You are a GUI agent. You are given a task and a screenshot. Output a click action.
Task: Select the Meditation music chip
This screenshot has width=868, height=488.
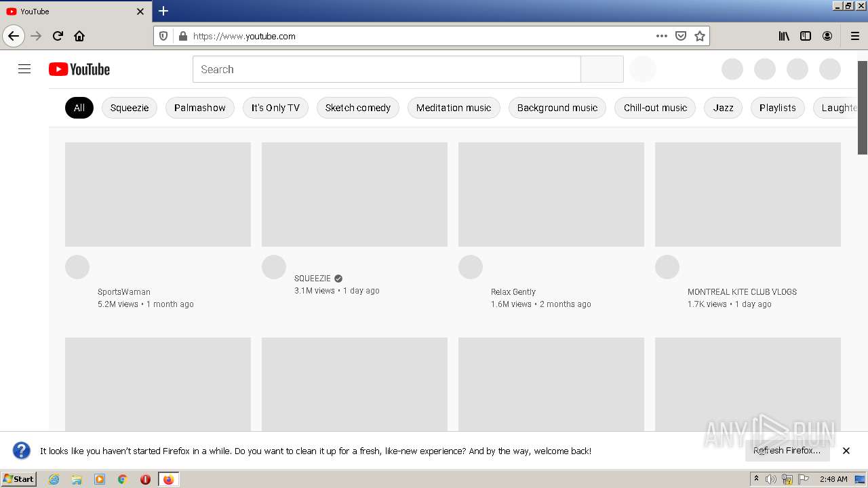click(454, 108)
